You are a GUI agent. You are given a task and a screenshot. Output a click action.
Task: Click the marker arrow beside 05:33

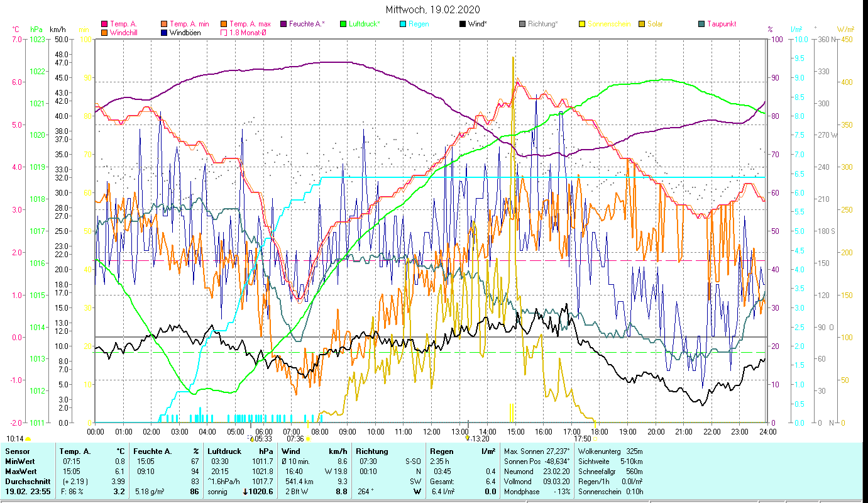coord(251,438)
